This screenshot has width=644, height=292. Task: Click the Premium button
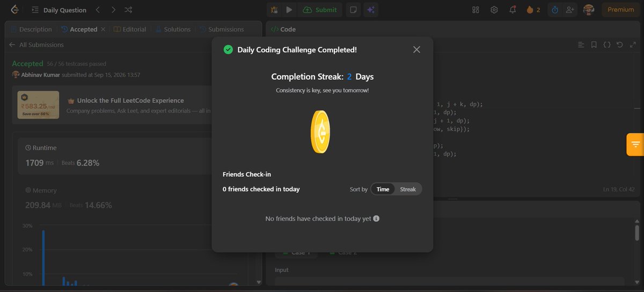pyautogui.click(x=620, y=10)
